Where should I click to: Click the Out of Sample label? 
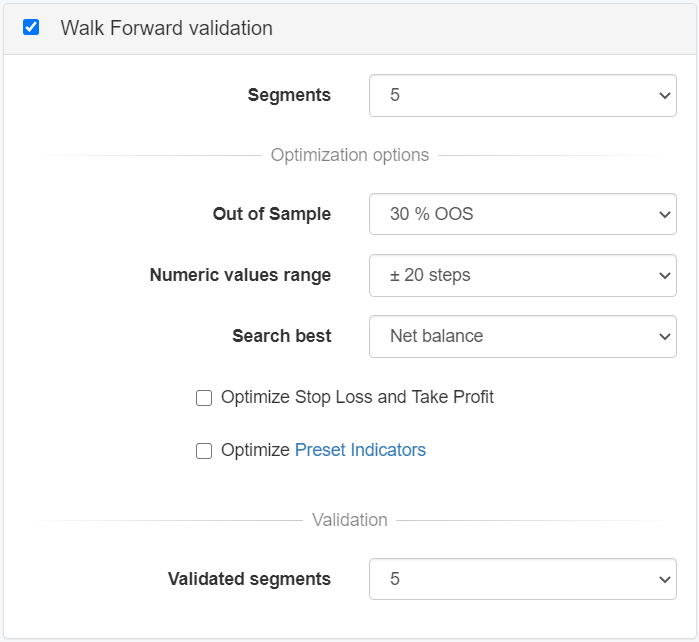click(x=272, y=214)
